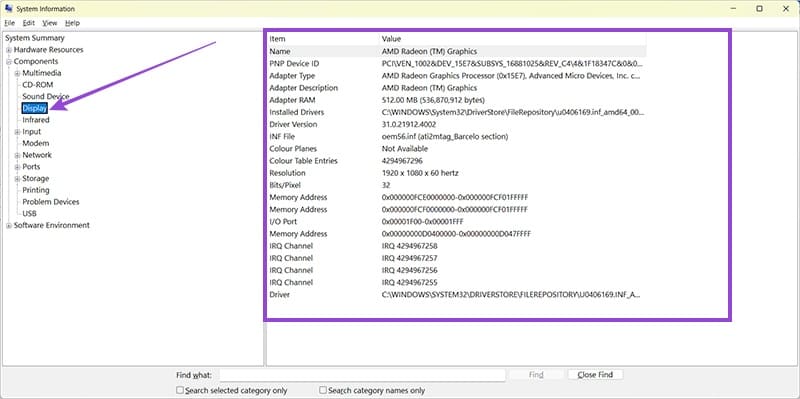Select the Network category label
The width and height of the screenshot is (800, 399).
click(x=37, y=155)
